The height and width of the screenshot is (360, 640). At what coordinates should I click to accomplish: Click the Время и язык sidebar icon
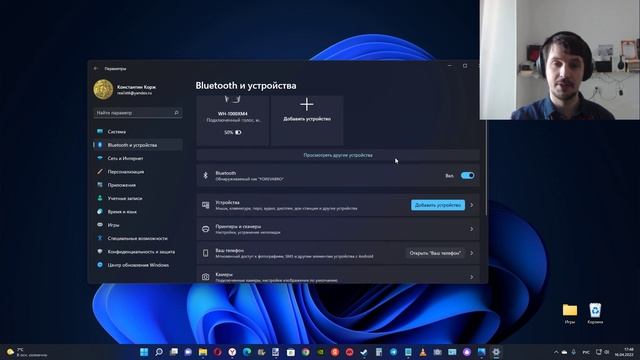tap(100, 211)
